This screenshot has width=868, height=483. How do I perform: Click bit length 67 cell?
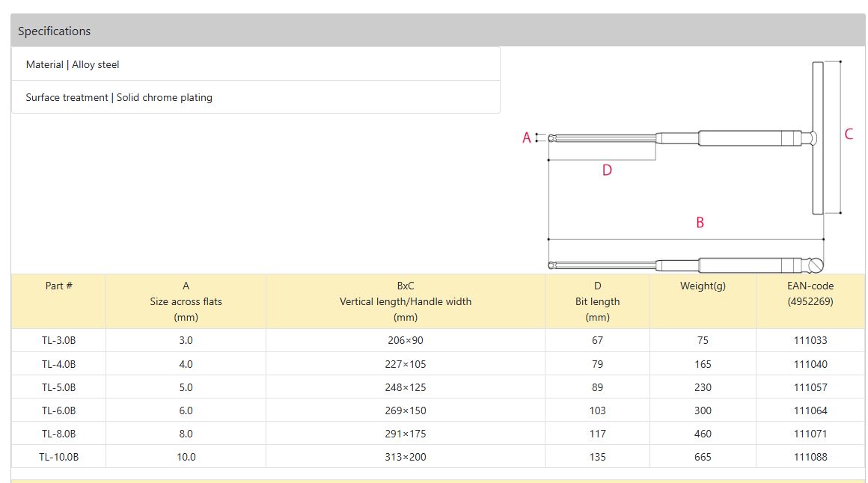(x=597, y=340)
